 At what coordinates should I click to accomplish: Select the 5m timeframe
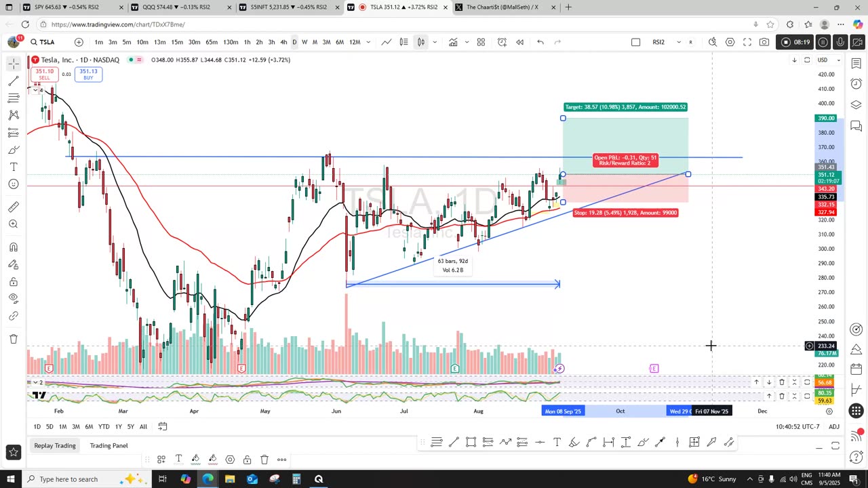(126, 42)
